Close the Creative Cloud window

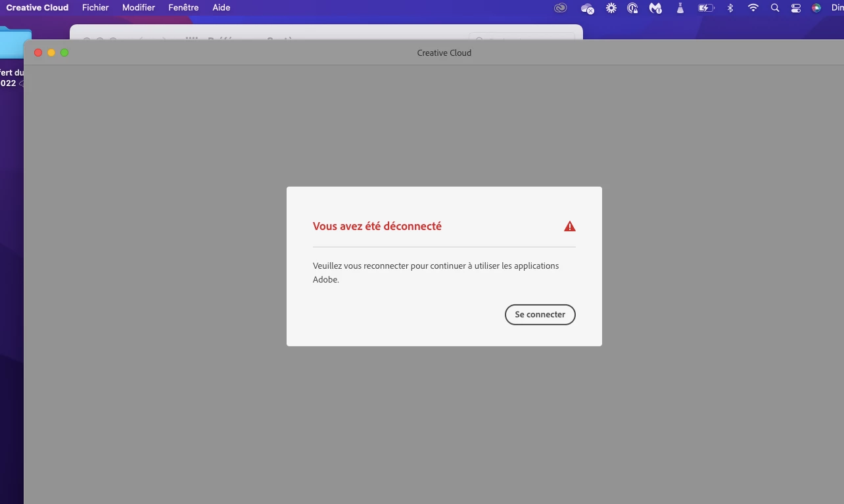tap(38, 53)
